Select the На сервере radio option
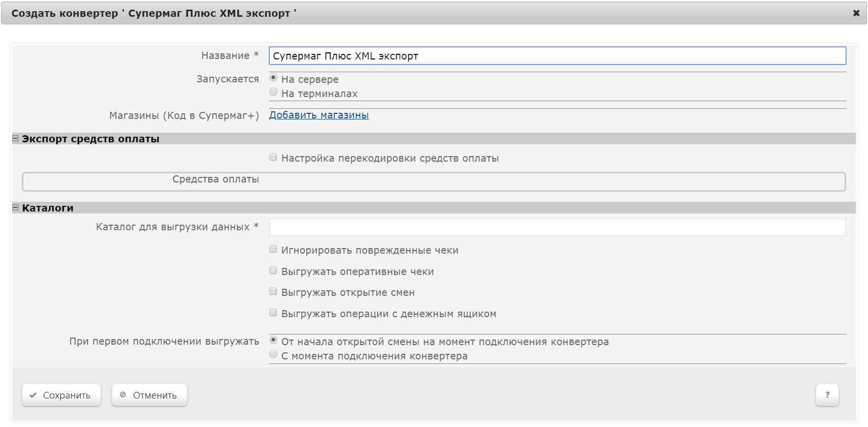 [x=273, y=78]
